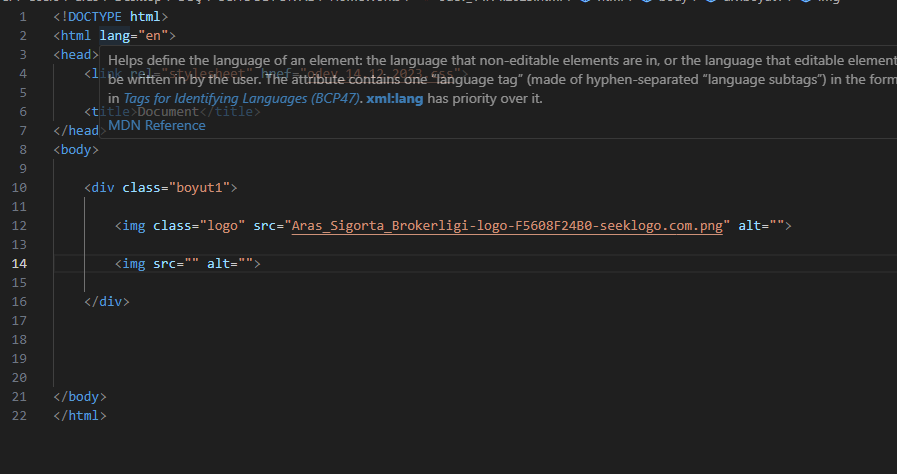Open the MDN Reference link in tooltip
The image size is (897, 474).
point(156,125)
